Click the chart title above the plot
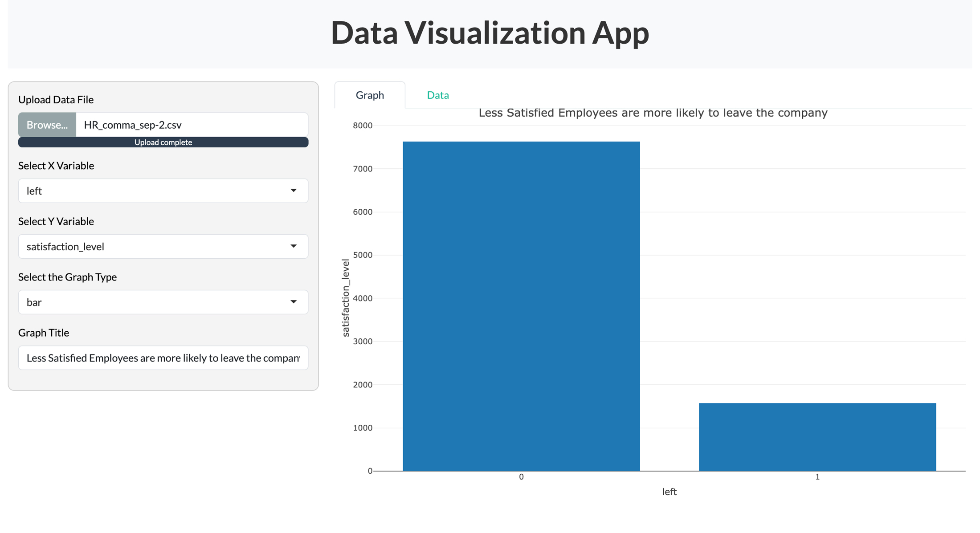980x533 pixels. coord(653,113)
